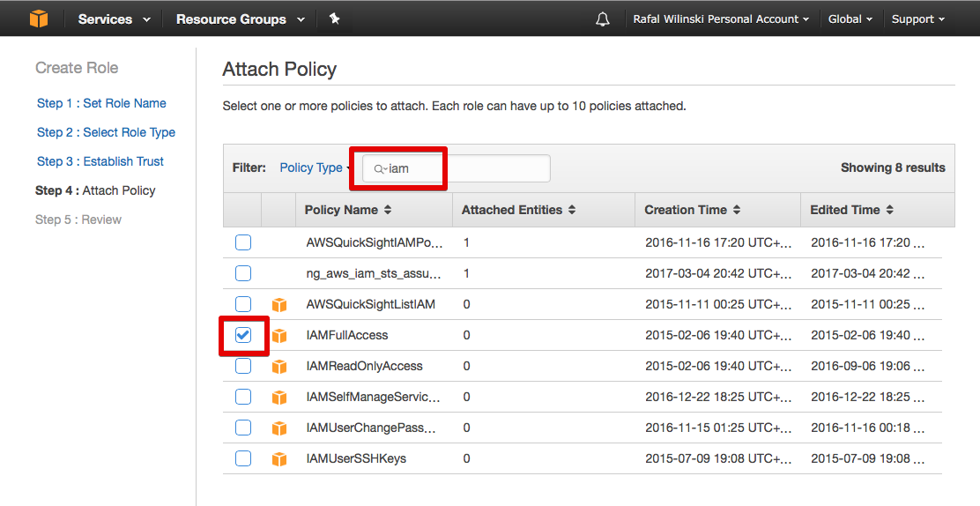
Task: Open the notifications bell
Action: (x=603, y=19)
